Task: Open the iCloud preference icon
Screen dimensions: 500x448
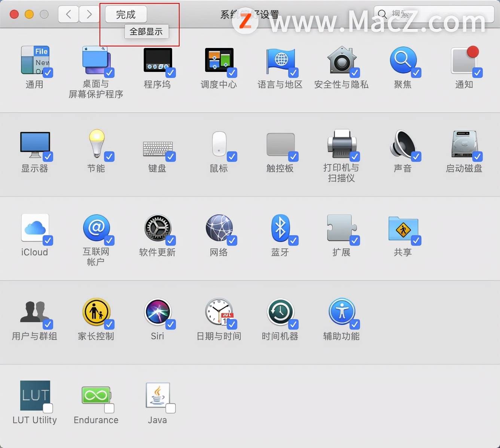Action: 35,228
